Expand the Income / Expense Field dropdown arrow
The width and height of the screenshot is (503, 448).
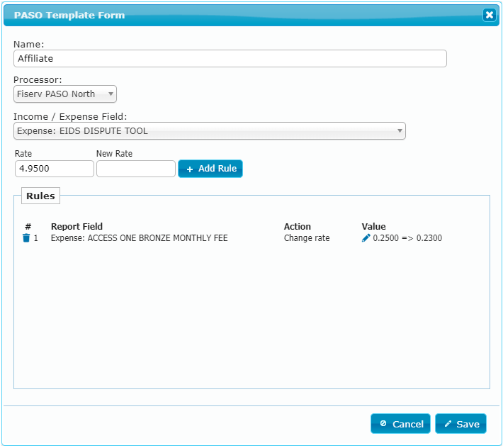pyautogui.click(x=400, y=130)
